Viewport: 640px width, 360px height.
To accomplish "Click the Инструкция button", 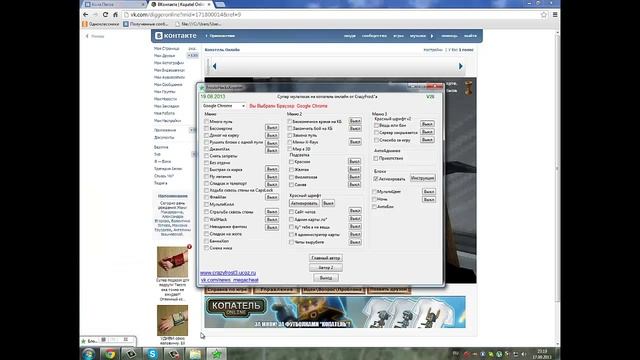I will (x=422, y=178).
